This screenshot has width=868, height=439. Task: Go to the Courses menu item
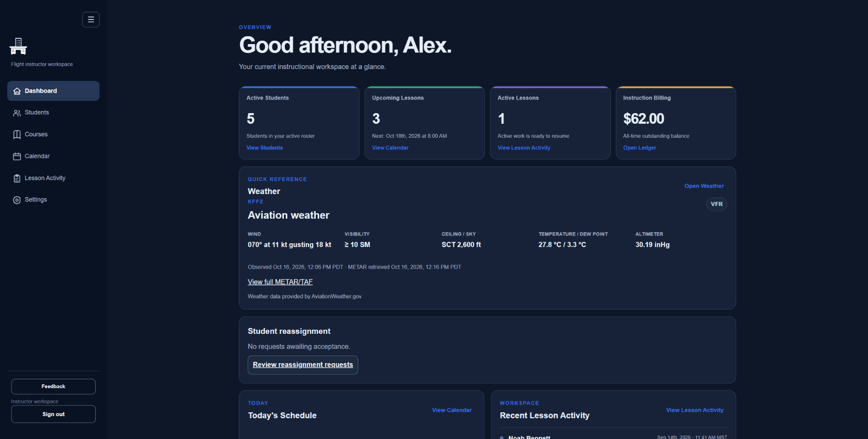[53, 134]
